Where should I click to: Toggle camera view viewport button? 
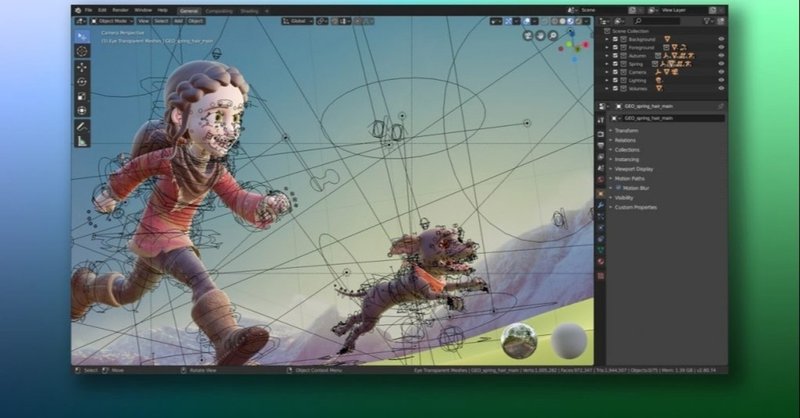click(528, 35)
